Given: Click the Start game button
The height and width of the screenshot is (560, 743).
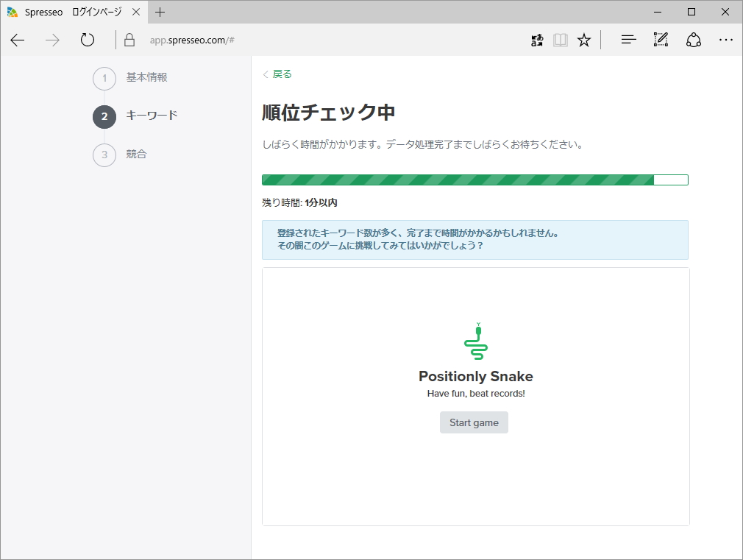Looking at the screenshot, I should pos(474,422).
